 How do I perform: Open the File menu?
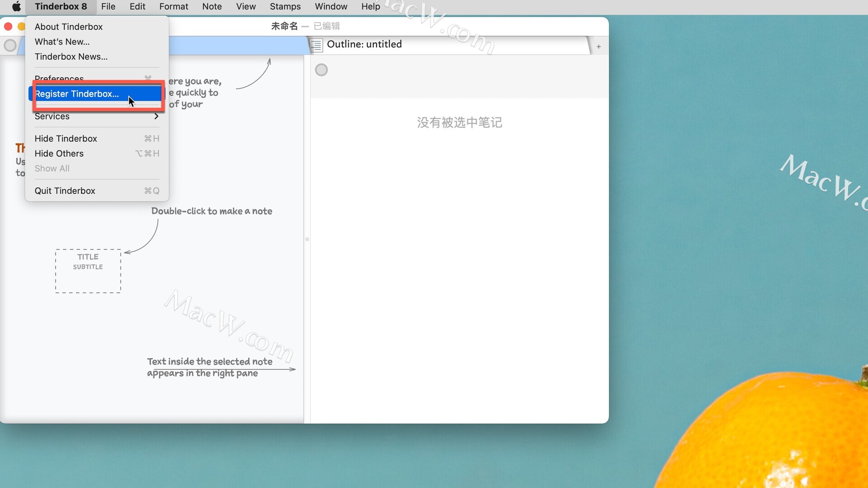pyautogui.click(x=108, y=6)
